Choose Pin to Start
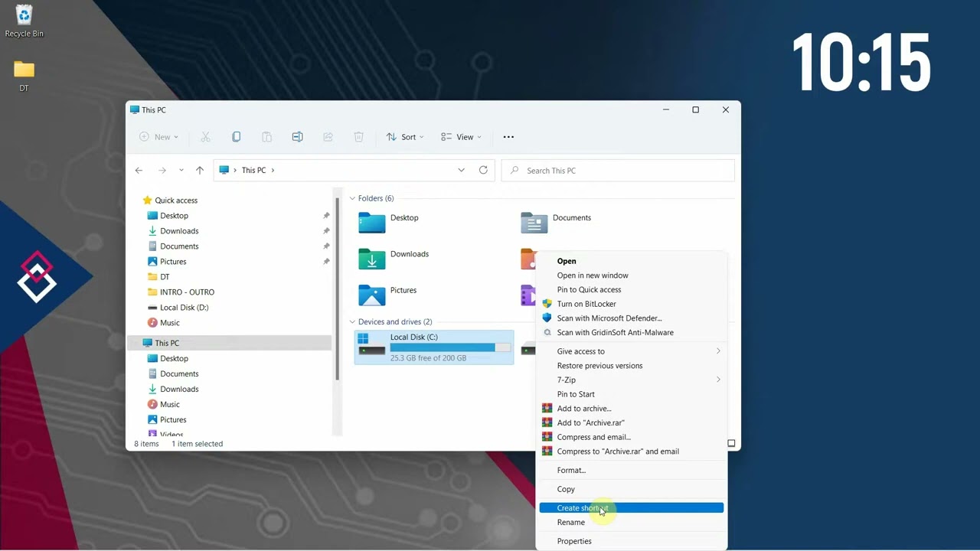Viewport: 980px width, 551px height. [632, 394]
